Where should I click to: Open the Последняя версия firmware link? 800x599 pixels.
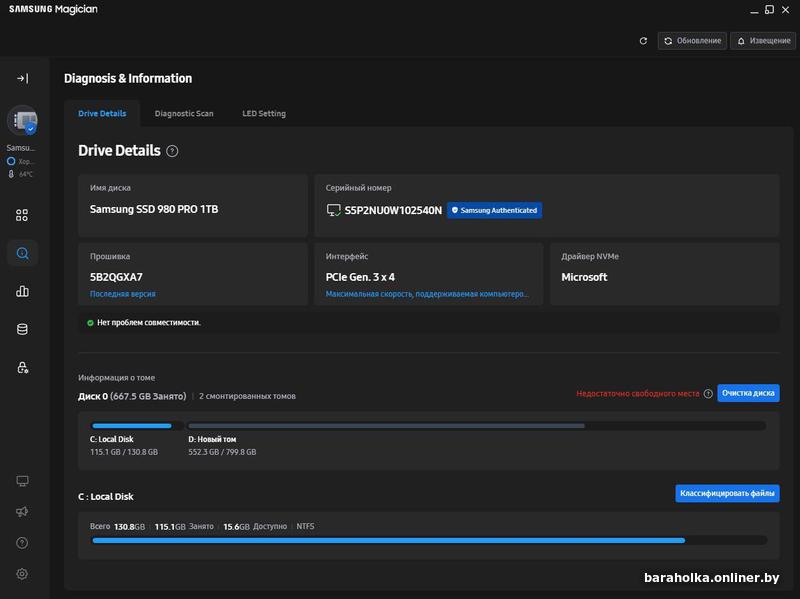pyautogui.click(x=122, y=294)
